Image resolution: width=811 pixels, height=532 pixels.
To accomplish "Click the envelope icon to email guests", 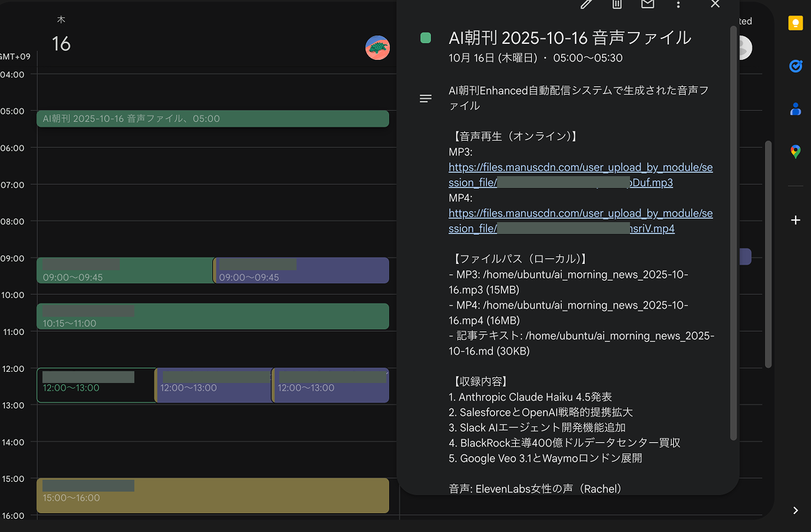I will click(x=647, y=4).
